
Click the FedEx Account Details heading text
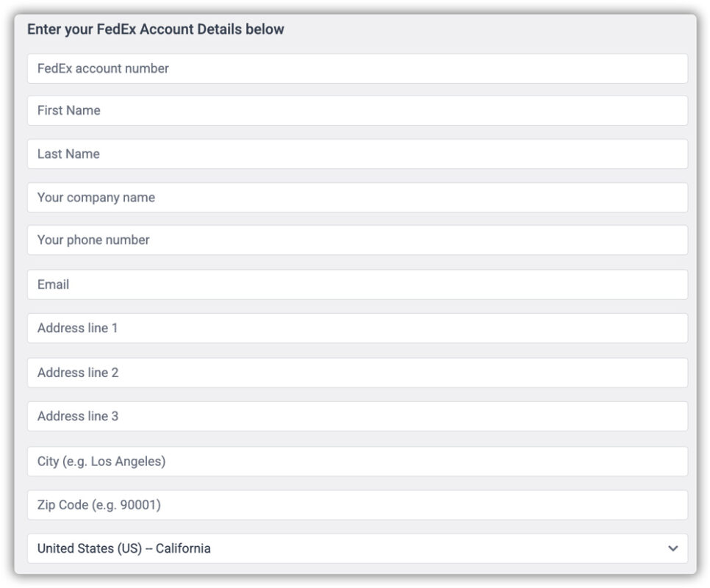(156, 29)
